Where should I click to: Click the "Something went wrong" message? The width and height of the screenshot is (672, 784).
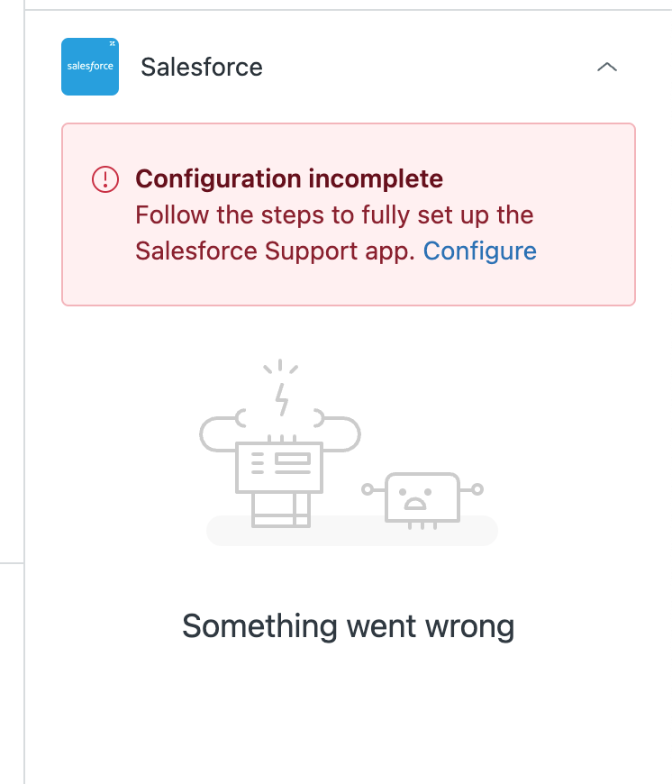[x=348, y=625]
